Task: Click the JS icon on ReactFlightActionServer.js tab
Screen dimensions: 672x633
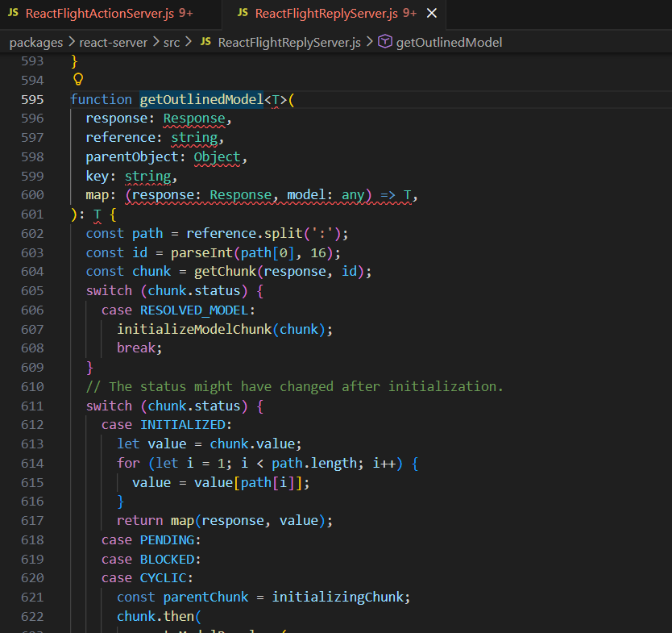Action: (x=13, y=14)
